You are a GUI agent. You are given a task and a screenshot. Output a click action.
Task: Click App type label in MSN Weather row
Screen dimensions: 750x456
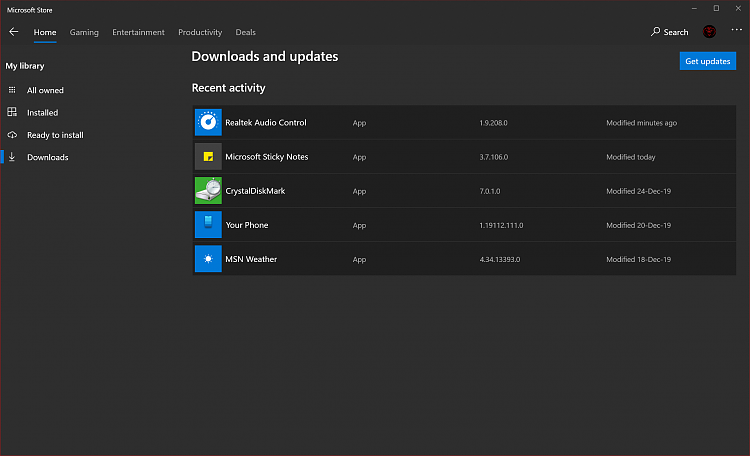click(359, 260)
